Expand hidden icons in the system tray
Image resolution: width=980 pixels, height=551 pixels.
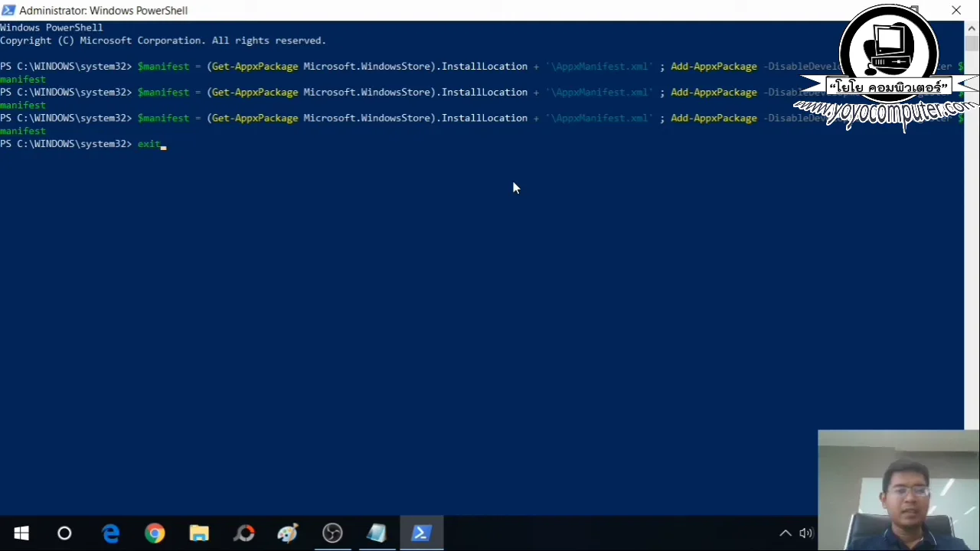[x=786, y=533]
